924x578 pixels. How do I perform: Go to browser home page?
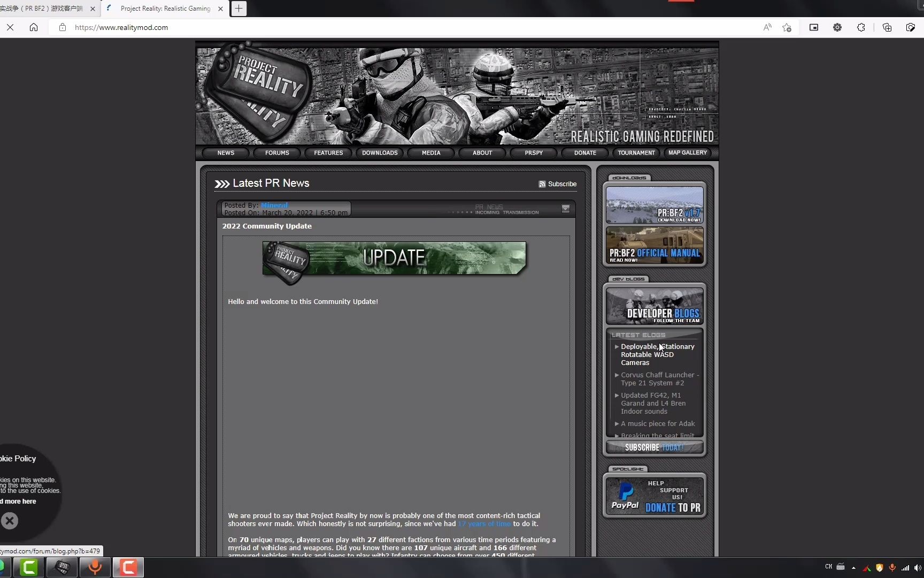[x=34, y=27]
